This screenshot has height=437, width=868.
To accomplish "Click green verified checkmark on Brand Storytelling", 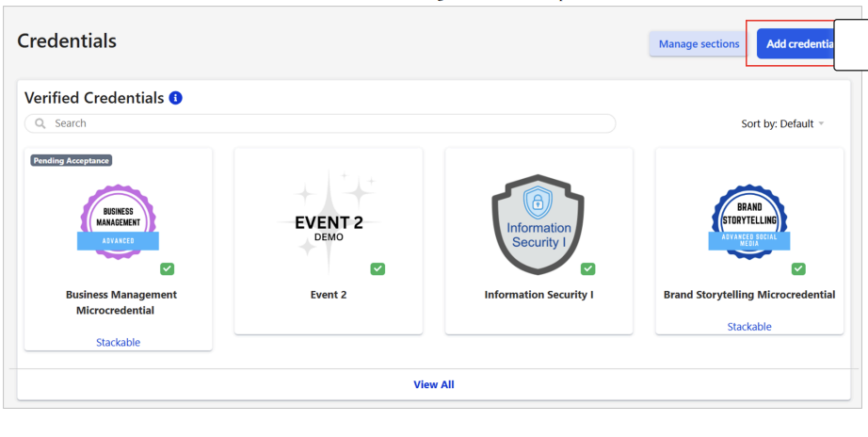I will click(798, 269).
